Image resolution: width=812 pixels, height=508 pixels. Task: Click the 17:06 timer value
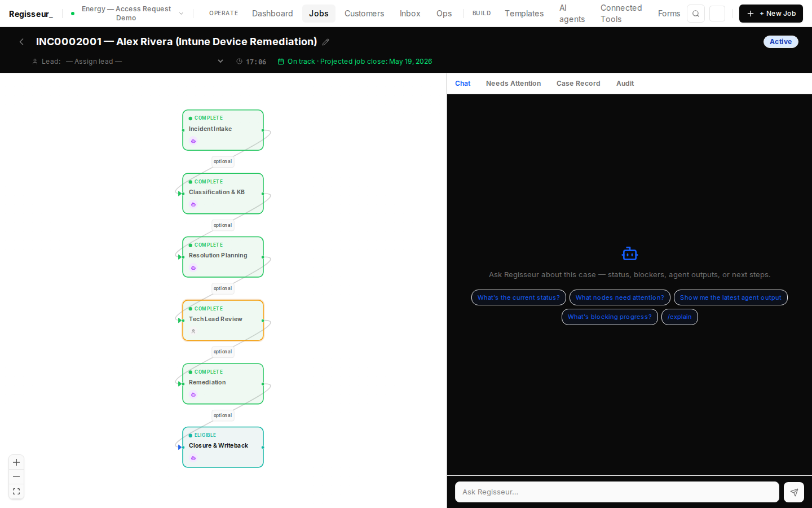pos(256,62)
